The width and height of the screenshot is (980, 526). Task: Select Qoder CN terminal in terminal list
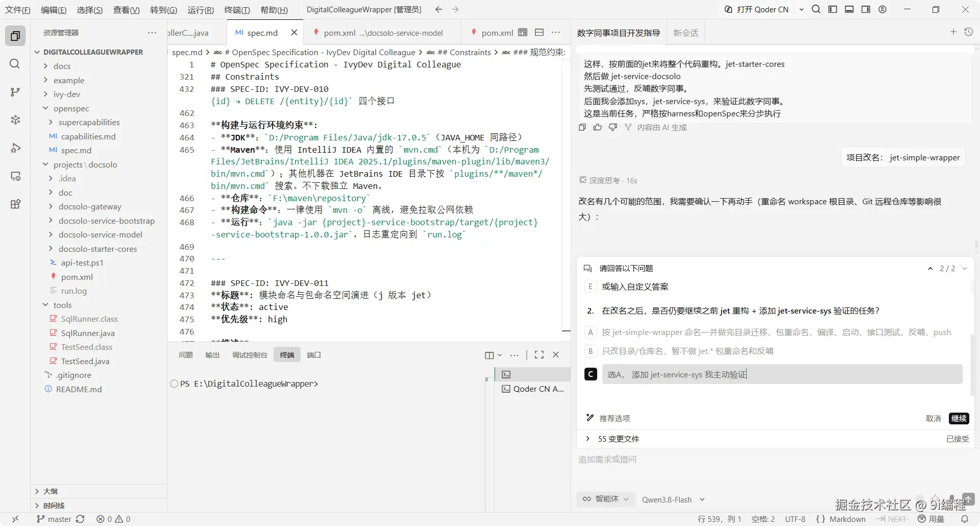[533, 389]
